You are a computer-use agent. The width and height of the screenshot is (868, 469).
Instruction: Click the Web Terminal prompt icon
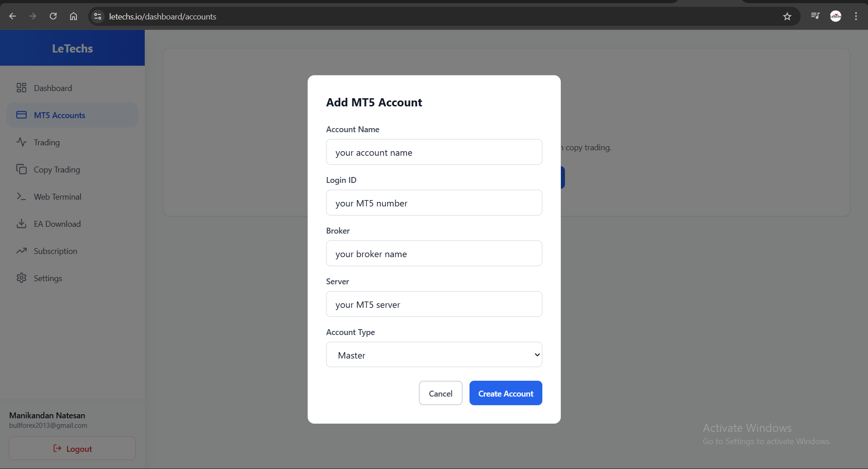(21, 196)
